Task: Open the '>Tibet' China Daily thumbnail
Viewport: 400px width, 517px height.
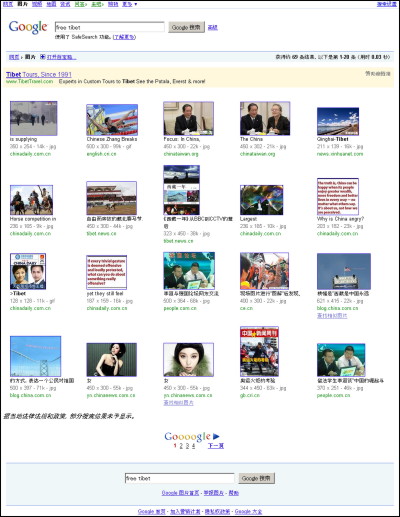Action: (x=28, y=271)
